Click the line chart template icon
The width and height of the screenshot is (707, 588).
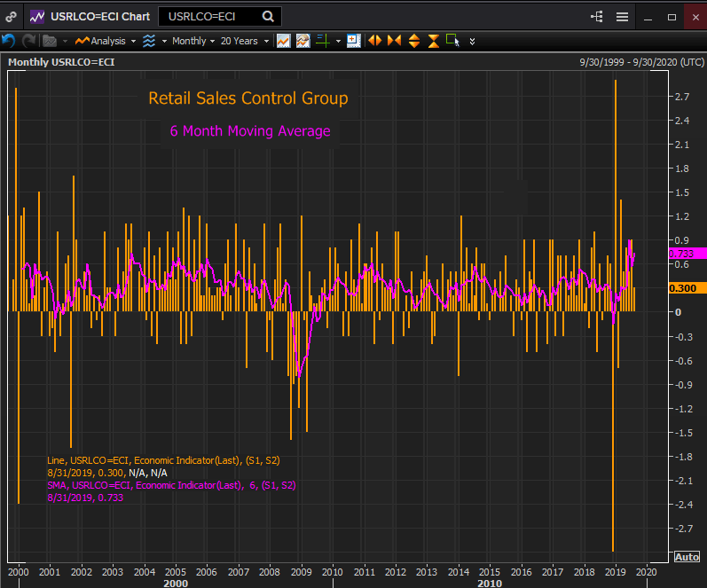[283, 41]
